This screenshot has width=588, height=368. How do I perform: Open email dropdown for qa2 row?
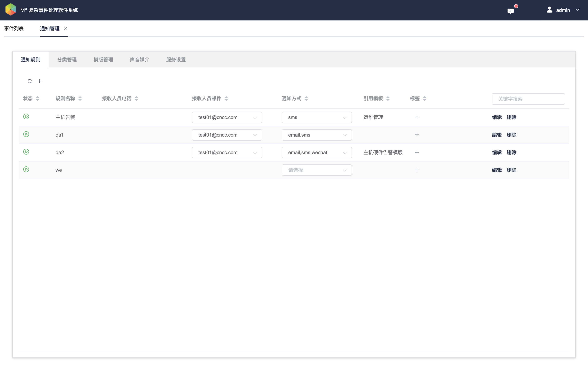tap(227, 152)
